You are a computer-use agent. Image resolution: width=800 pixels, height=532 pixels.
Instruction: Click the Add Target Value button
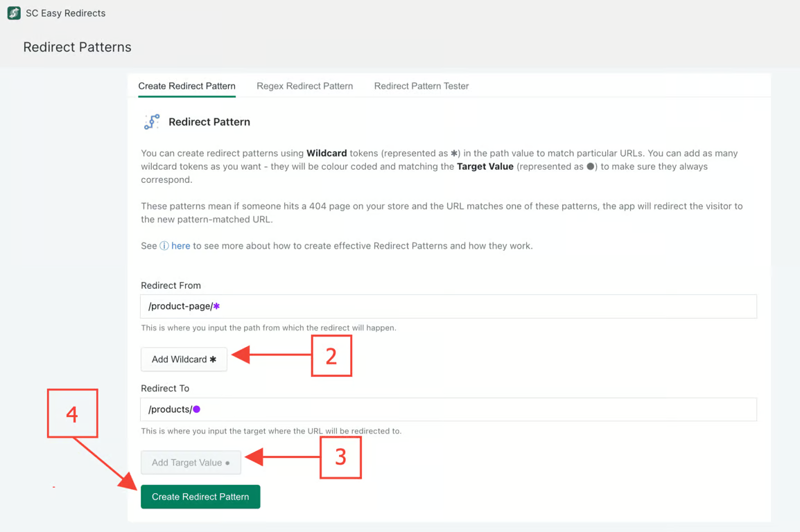191,463
